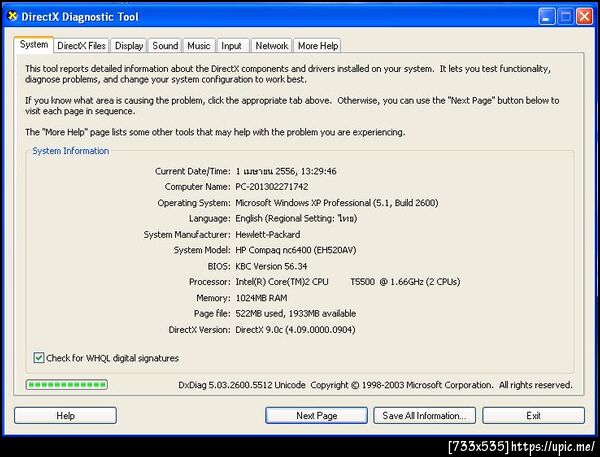Click the Memory value 1024MB RAM

pos(261,298)
